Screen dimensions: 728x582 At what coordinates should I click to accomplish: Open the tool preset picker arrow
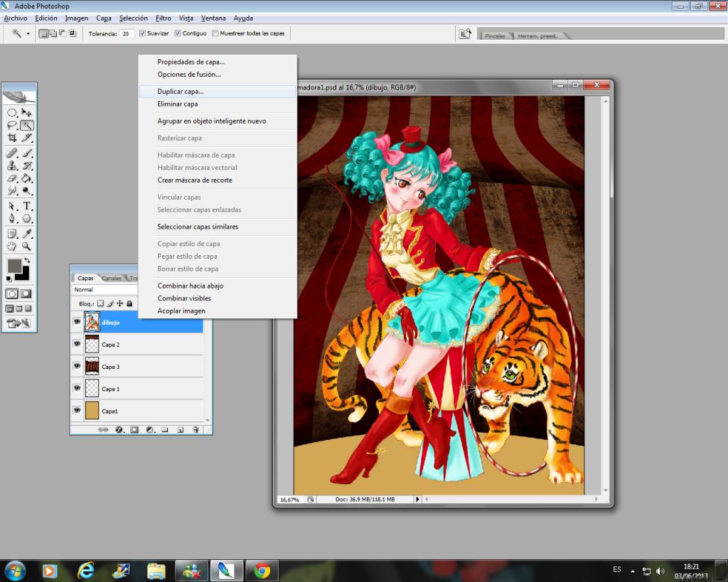point(28,34)
